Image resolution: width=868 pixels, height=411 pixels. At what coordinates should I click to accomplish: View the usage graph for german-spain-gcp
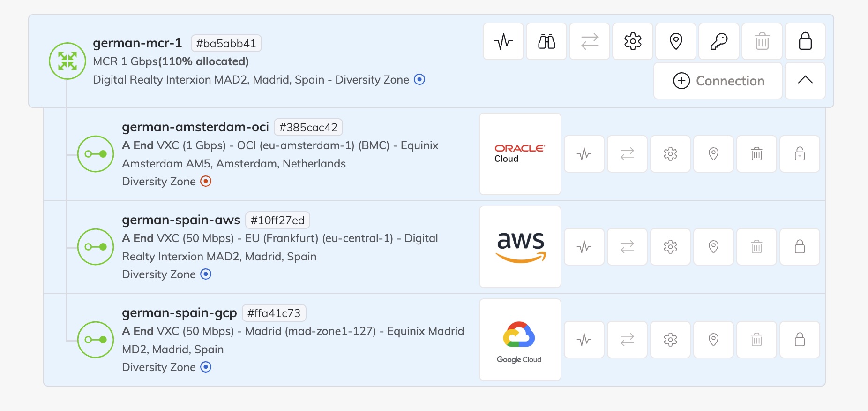click(584, 340)
